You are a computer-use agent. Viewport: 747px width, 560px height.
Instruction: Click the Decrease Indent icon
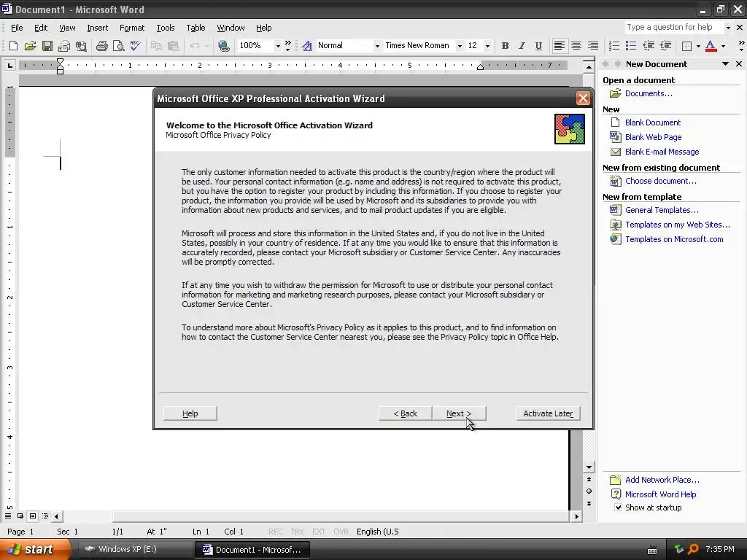648,46
